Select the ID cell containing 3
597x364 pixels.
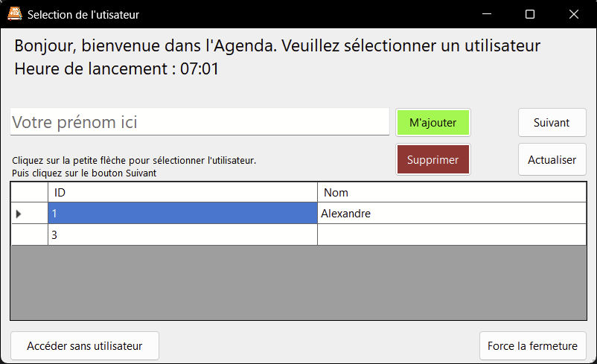click(182, 234)
